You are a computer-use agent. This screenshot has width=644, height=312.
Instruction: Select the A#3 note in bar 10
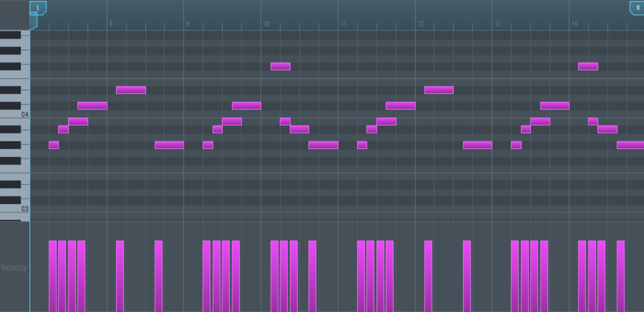tap(299, 129)
